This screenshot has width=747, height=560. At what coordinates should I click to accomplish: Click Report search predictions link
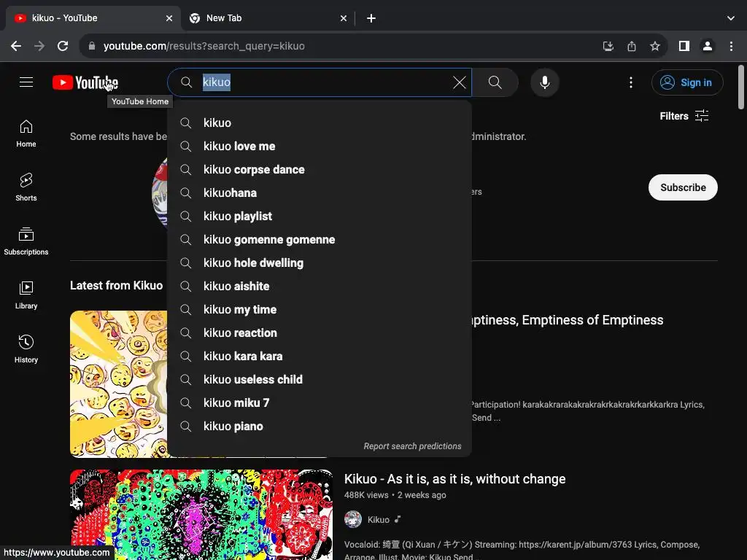point(413,446)
